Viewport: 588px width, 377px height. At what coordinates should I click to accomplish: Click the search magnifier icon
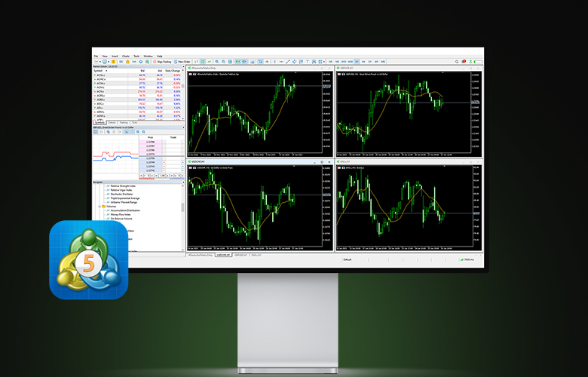pyautogui.click(x=457, y=62)
